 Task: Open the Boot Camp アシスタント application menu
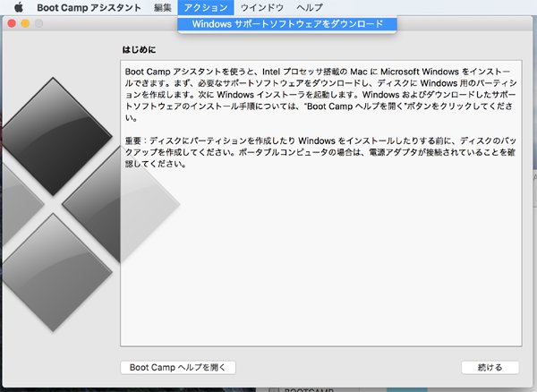click(89, 7)
